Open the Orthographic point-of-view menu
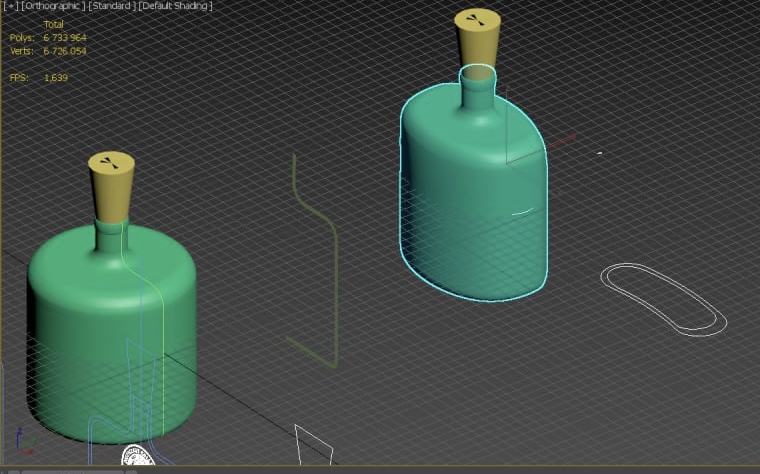Screen dimensions: 760x474 [53, 6]
